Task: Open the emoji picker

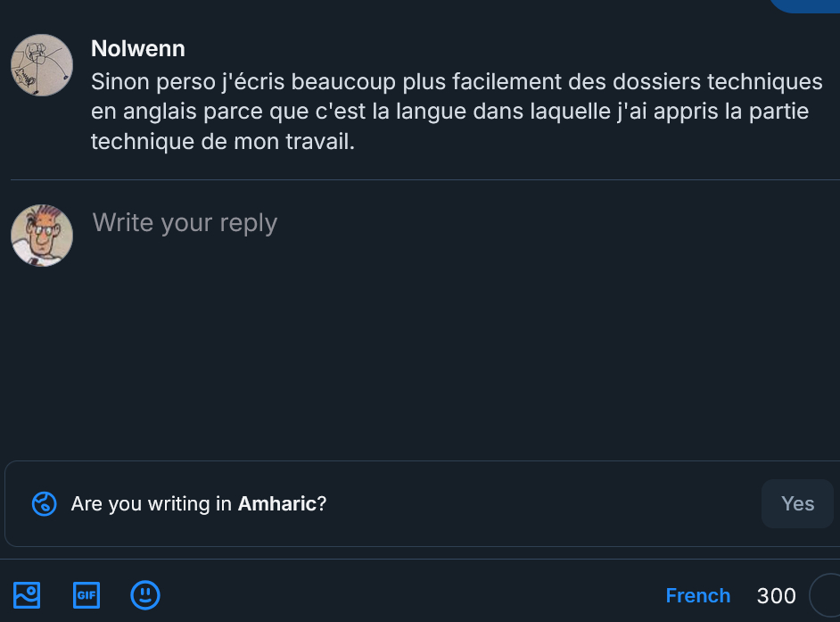Action: click(145, 594)
